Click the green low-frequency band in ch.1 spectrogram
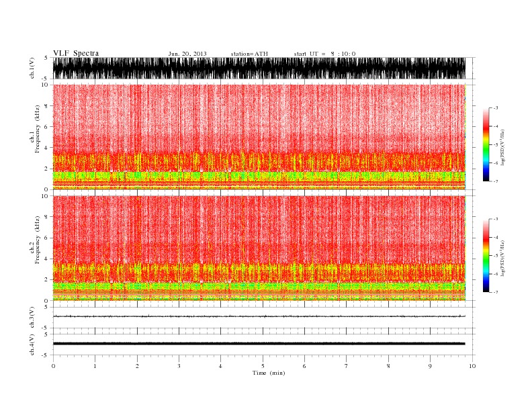Image resolution: width=532 pixels, height=411 pixels. coord(259,176)
